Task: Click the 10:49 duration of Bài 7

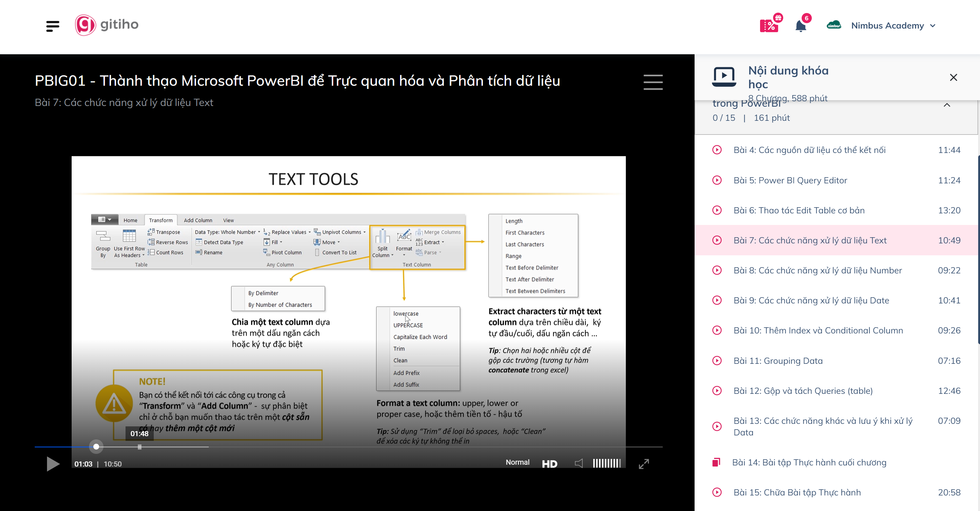Action: pos(949,240)
